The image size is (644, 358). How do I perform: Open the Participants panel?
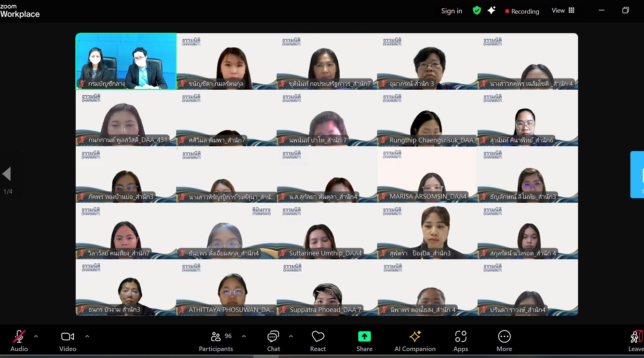216,341
